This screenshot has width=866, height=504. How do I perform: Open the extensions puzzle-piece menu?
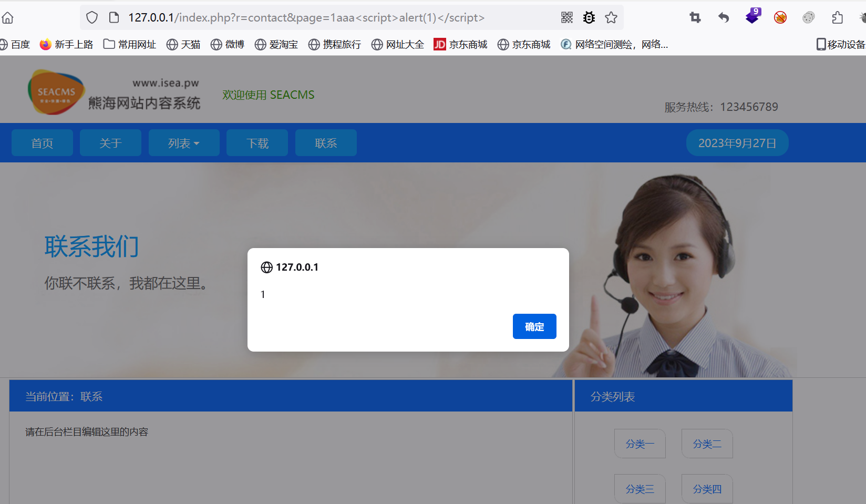pyautogui.click(x=837, y=17)
